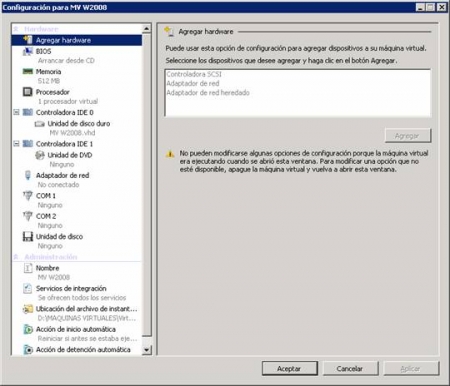The image size is (450, 386).
Task: Open Acción de inicio automática entry
Action: click(x=76, y=329)
